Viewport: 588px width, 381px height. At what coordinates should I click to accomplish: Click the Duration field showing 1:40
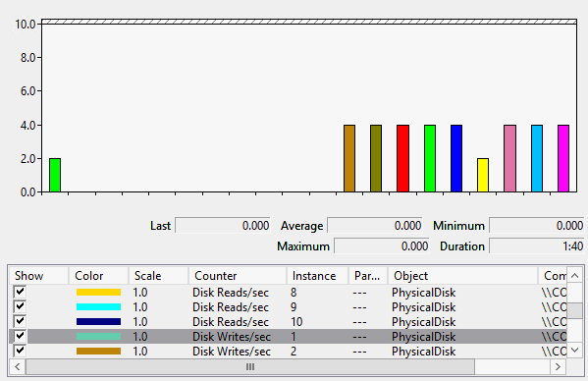coord(537,246)
